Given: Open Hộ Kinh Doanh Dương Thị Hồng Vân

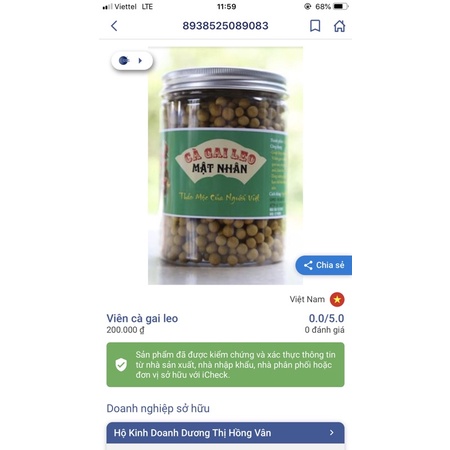Looking at the screenshot, I should click(225, 433).
